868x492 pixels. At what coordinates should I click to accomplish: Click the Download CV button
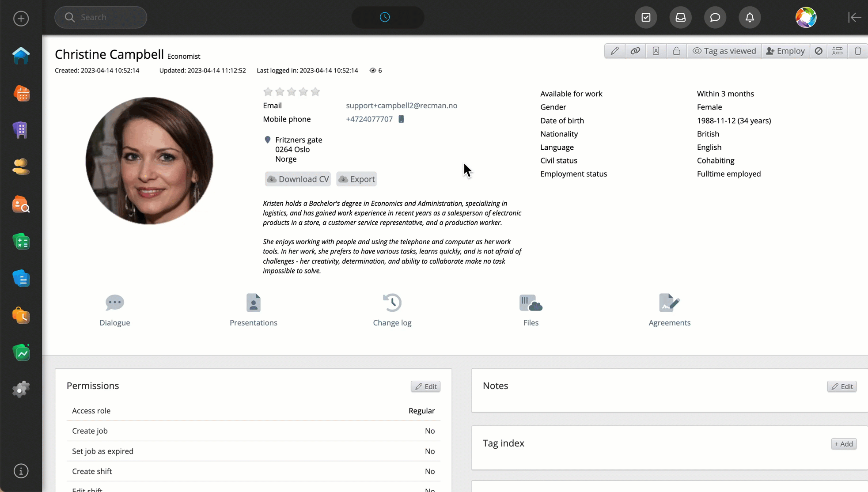(298, 179)
